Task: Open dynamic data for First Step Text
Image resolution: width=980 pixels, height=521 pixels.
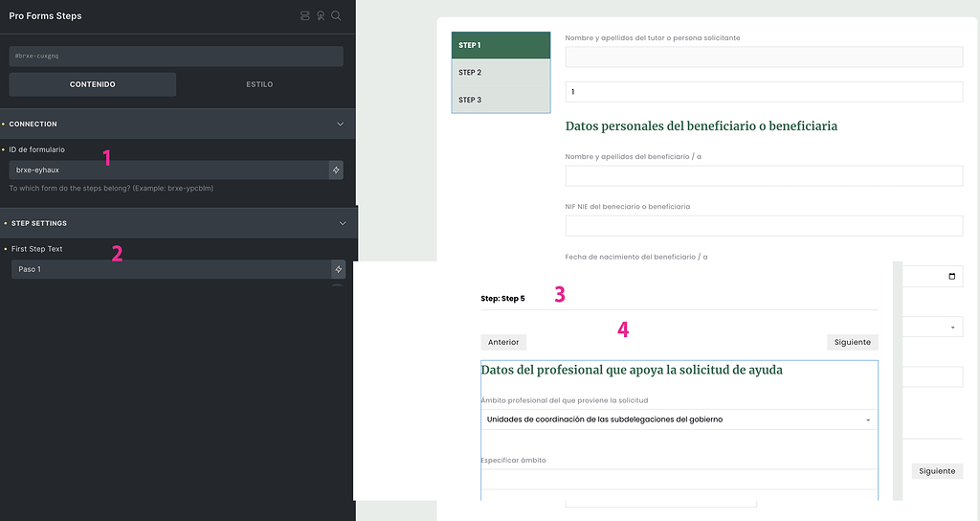Action: 338,269
